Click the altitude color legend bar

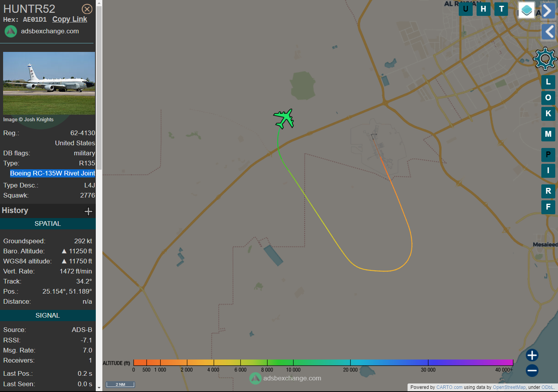[x=323, y=363]
